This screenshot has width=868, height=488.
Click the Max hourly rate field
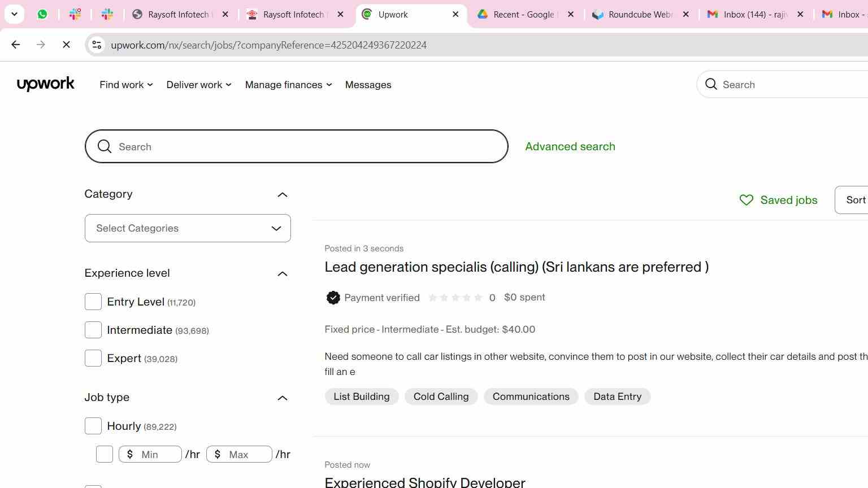(239, 454)
